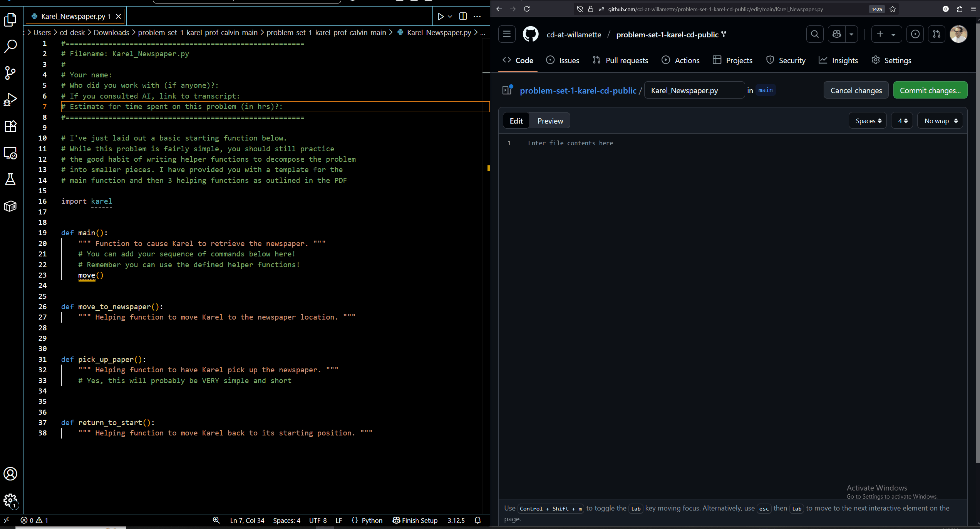Click the Cancel changes button

tap(856, 90)
